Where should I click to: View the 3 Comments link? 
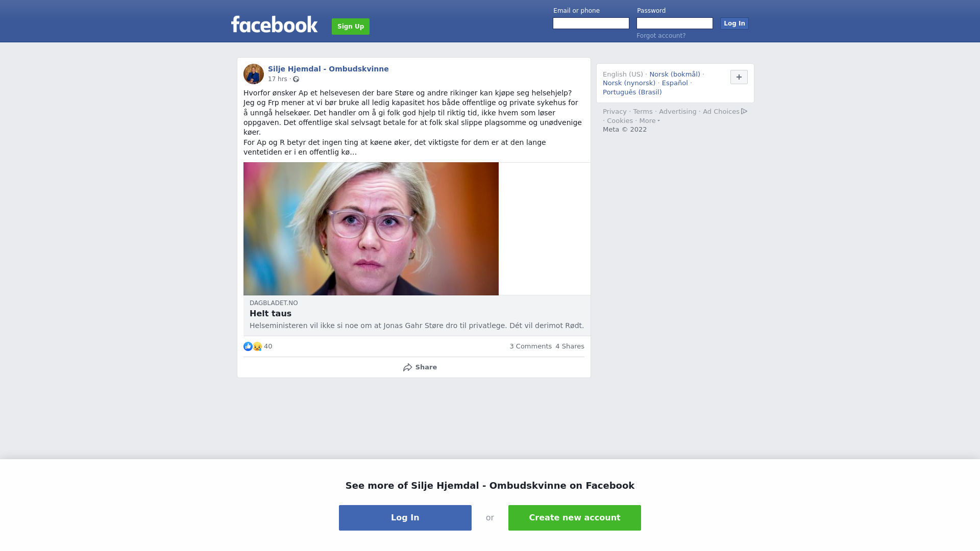531,346
